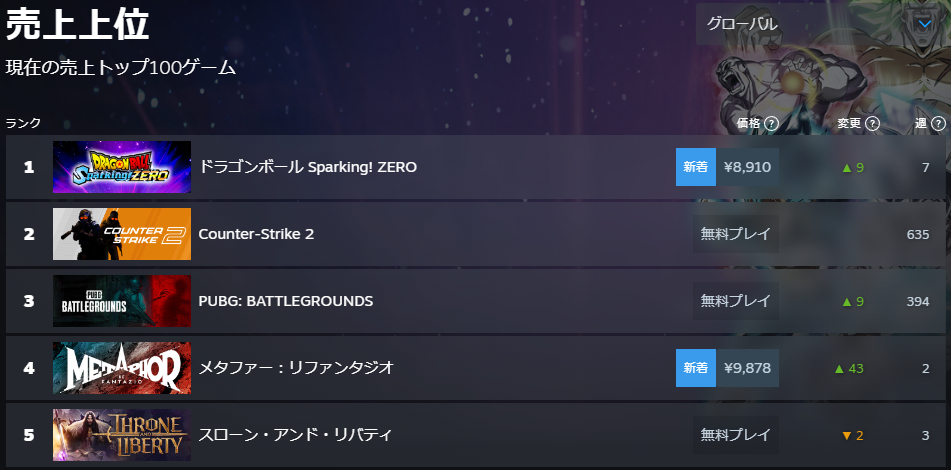Screen dimensions: 951x470
Task: Click the ¥8,910 price button
Action: [747, 167]
